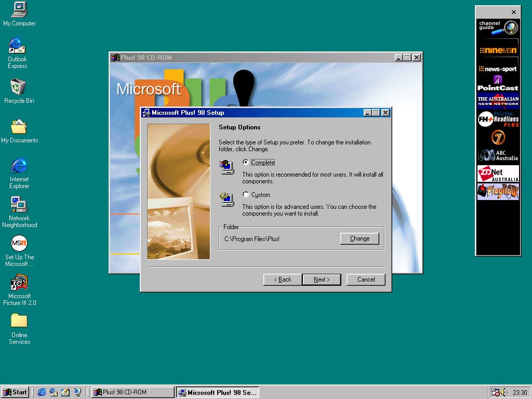Open the Start menu
The image size is (532, 399).
15,392
